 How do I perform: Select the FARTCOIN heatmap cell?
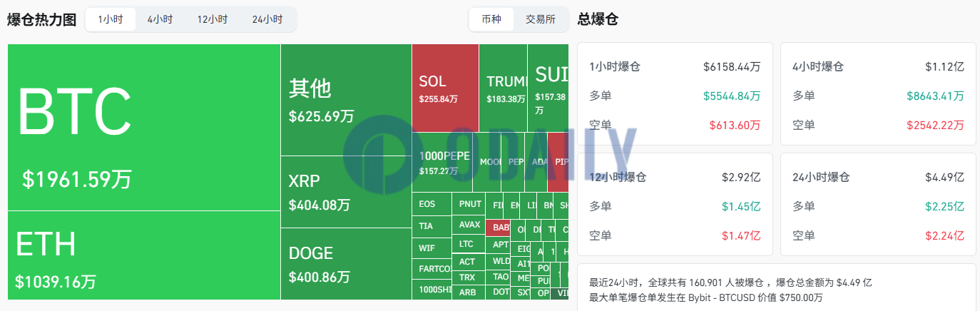(x=432, y=269)
